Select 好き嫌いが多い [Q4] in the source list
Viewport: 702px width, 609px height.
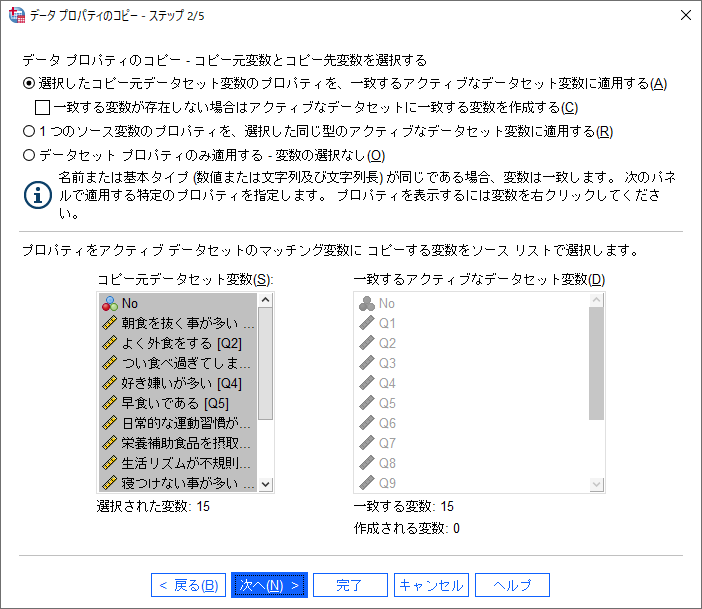[178, 383]
